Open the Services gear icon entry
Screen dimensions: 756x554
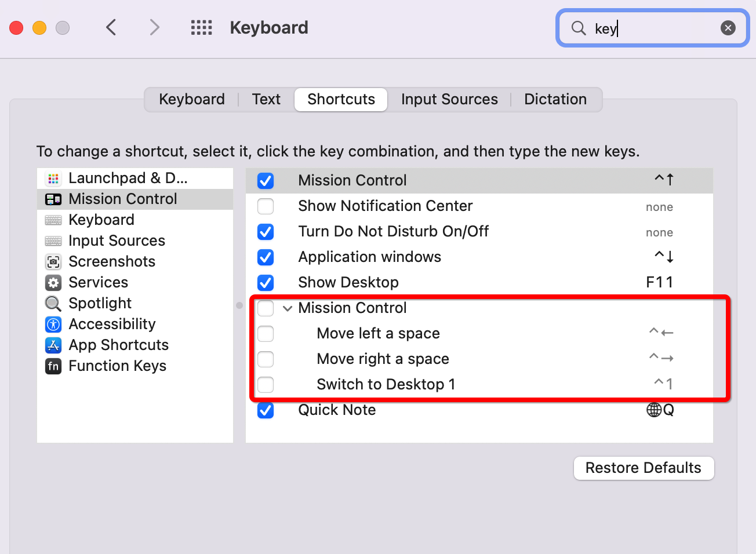pos(53,283)
